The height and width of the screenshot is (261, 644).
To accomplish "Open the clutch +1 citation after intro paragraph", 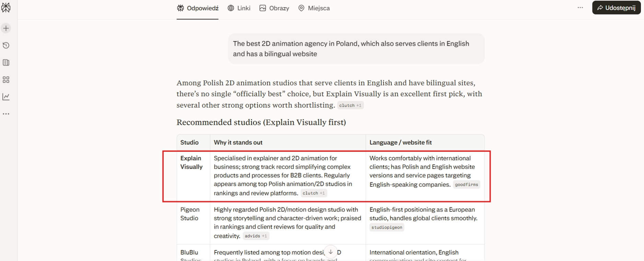I will [x=350, y=105].
